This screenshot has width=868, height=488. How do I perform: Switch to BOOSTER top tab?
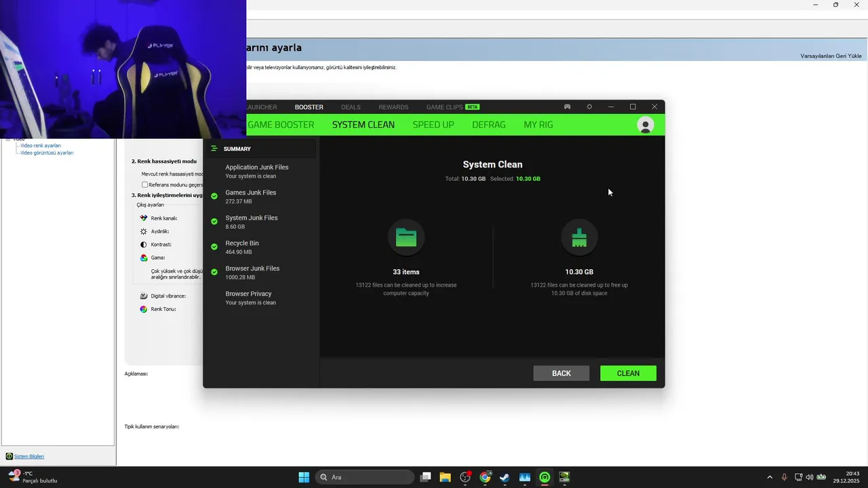click(x=309, y=107)
